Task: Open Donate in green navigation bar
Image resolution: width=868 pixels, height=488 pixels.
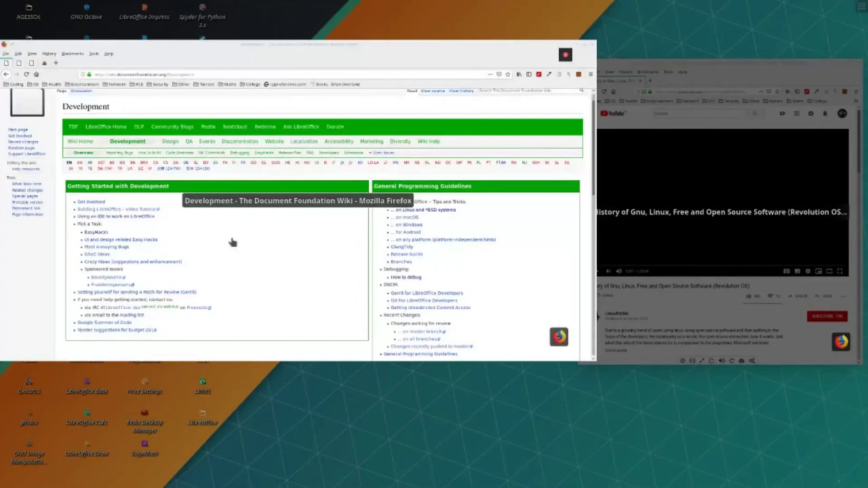Action: [x=335, y=127]
